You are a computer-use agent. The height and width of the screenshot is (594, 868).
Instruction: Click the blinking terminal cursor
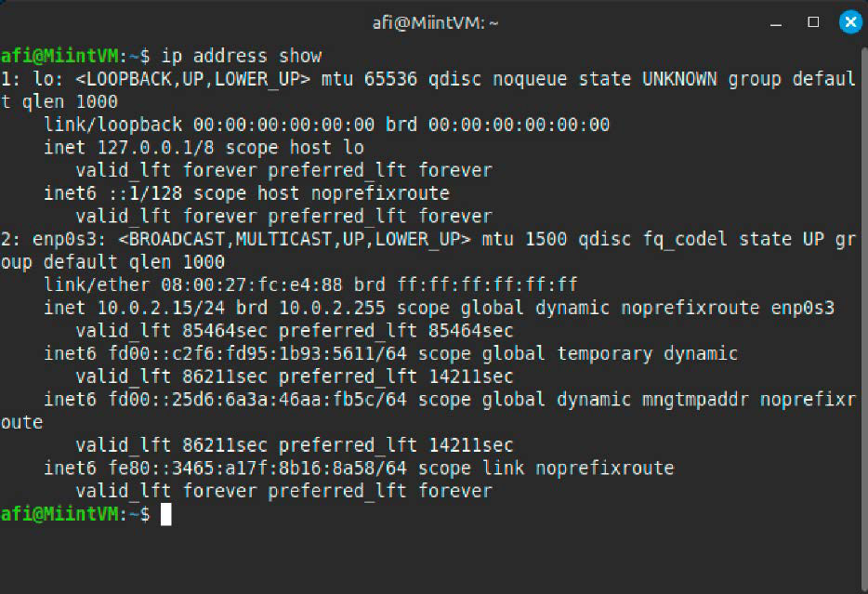click(x=167, y=513)
